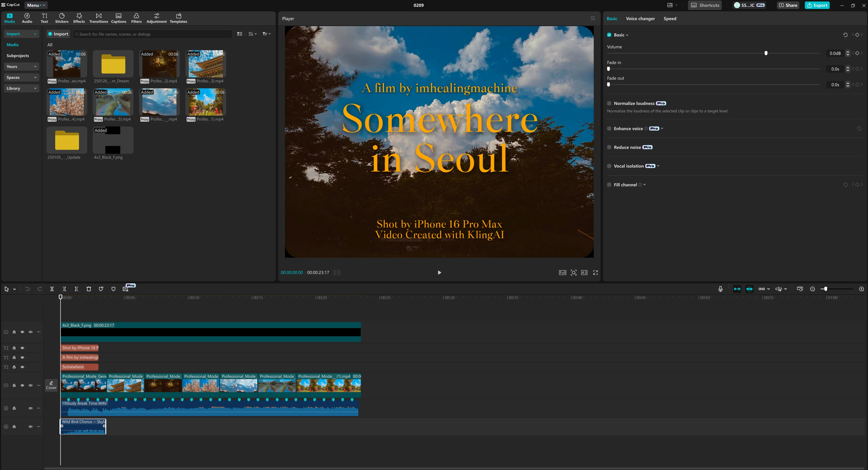
Task: Open the Player panel hamburger menu
Action: (593, 19)
